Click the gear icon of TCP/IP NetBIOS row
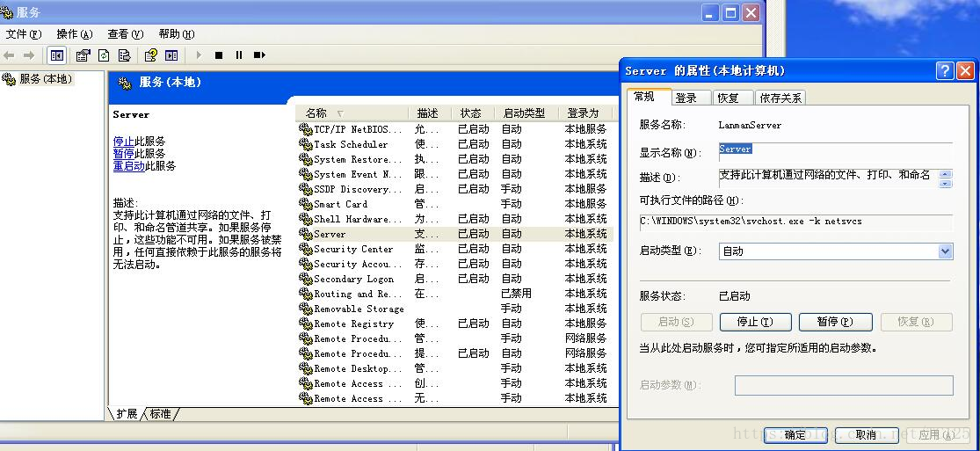 tap(306, 129)
